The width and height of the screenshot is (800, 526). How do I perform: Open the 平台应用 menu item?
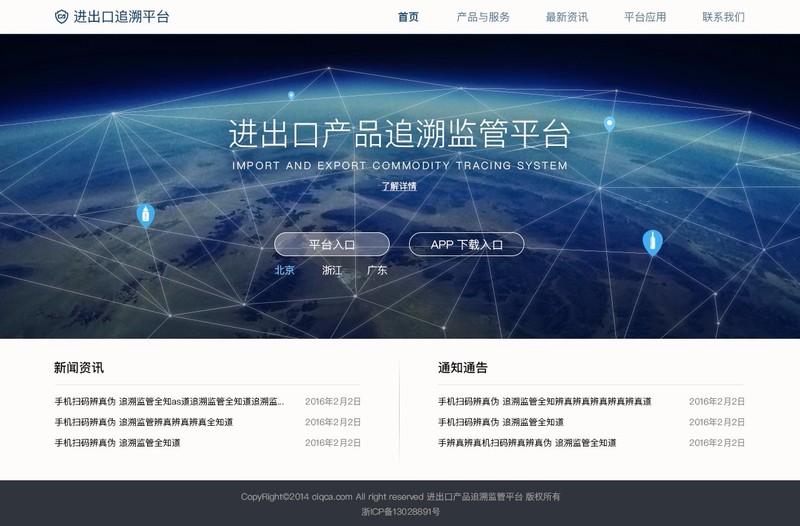[x=645, y=17]
